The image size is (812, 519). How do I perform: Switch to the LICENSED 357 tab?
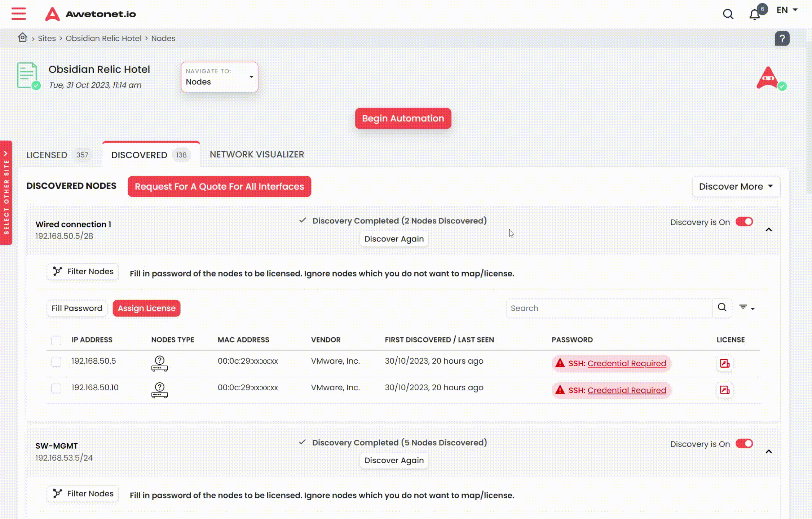point(57,155)
